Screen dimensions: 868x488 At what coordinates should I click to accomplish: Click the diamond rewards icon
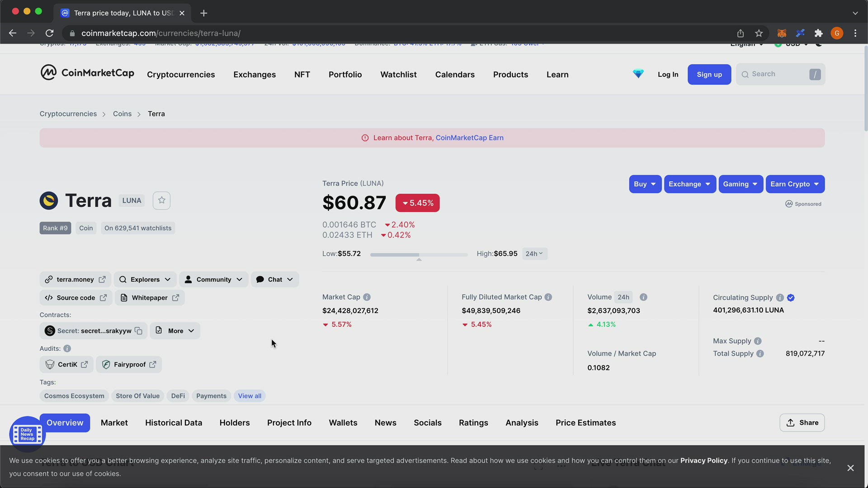pos(638,74)
